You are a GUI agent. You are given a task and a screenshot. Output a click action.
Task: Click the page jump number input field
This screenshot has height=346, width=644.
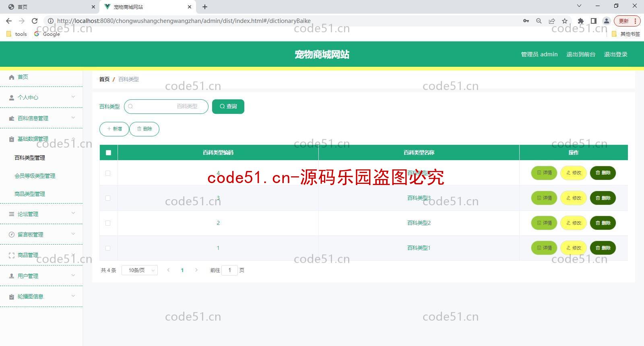(x=229, y=270)
